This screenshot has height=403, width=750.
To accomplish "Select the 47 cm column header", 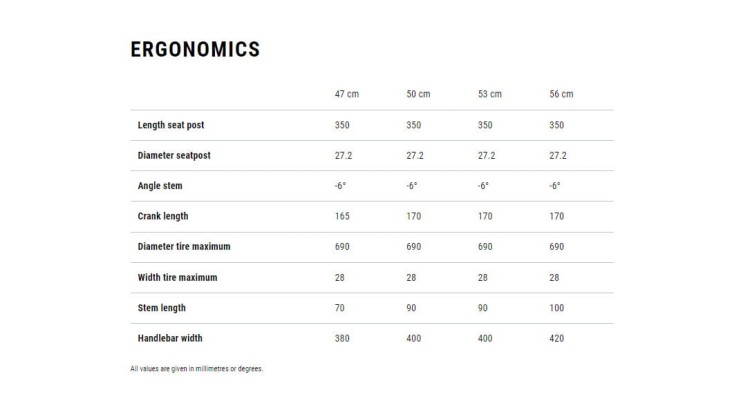I will [347, 94].
